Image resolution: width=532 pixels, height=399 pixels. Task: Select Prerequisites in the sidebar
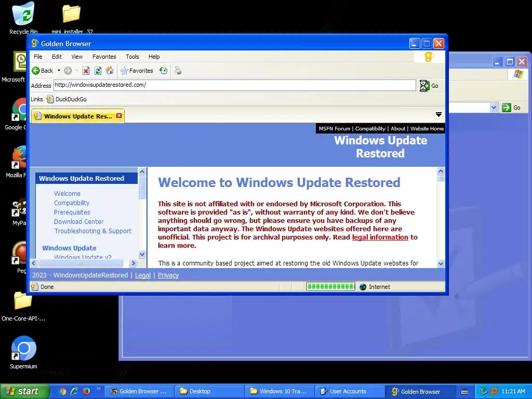coord(72,212)
